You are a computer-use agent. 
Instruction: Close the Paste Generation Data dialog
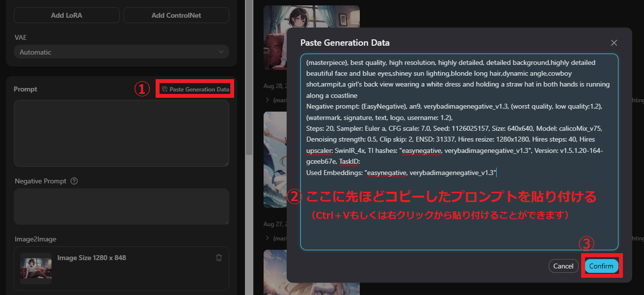click(x=614, y=43)
